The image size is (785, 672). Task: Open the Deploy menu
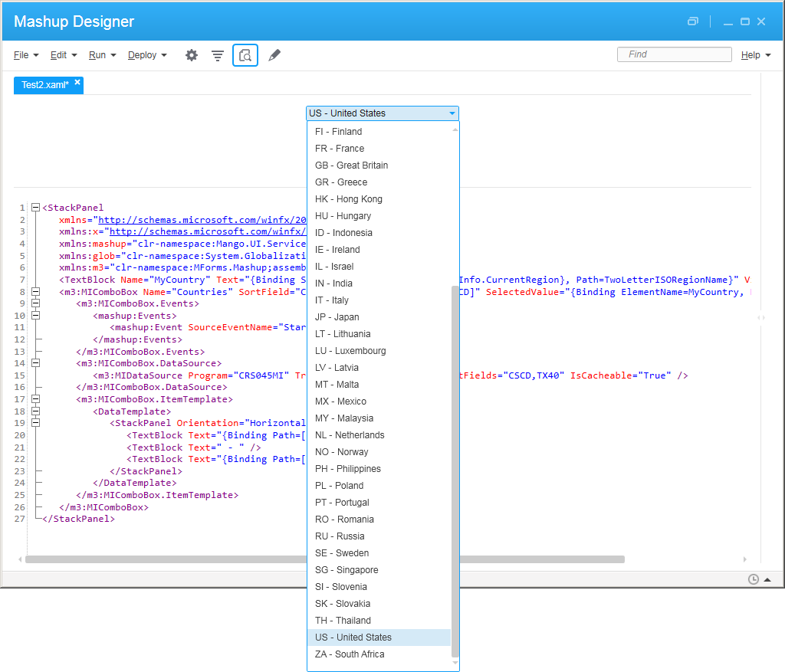point(146,55)
